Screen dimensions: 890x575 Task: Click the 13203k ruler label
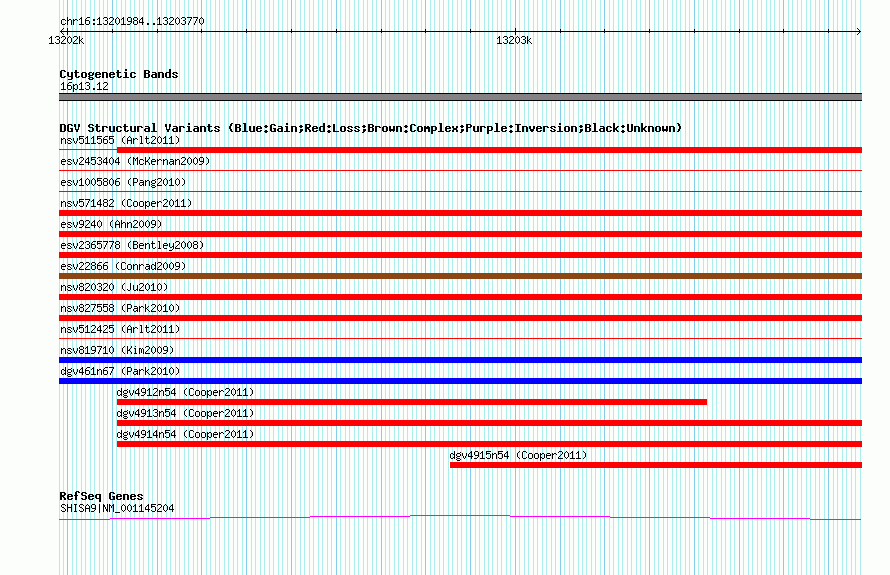point(514,40)
